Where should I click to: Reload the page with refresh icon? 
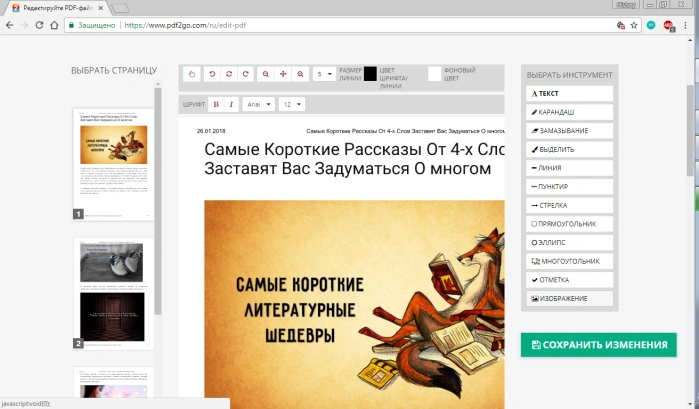click(39, 25)
